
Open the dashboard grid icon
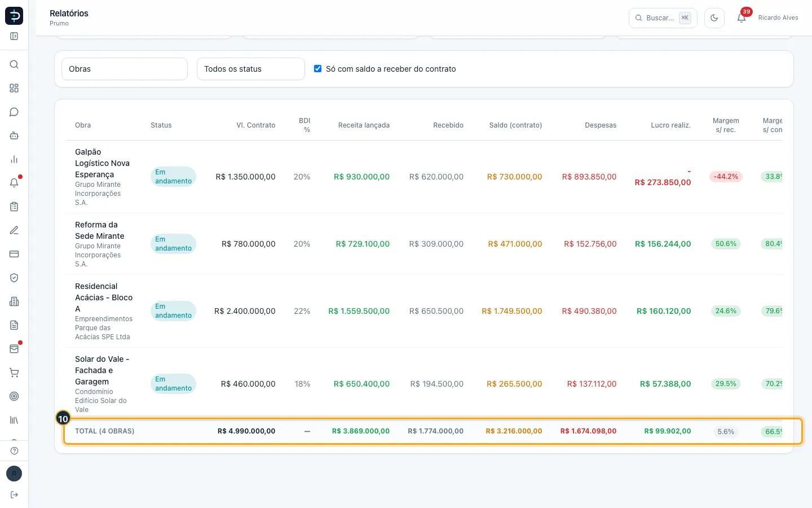14,88
